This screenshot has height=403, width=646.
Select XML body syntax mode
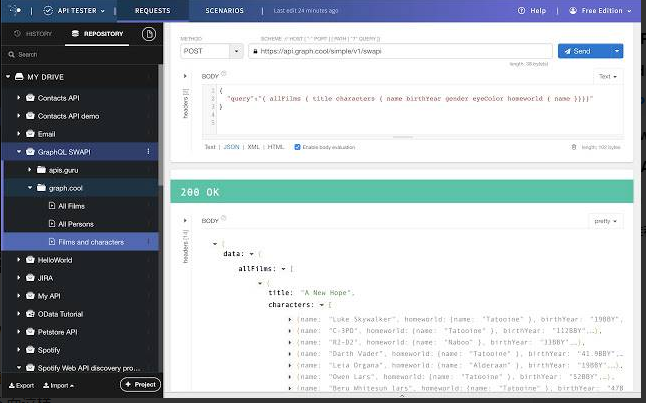click(253, 147)
